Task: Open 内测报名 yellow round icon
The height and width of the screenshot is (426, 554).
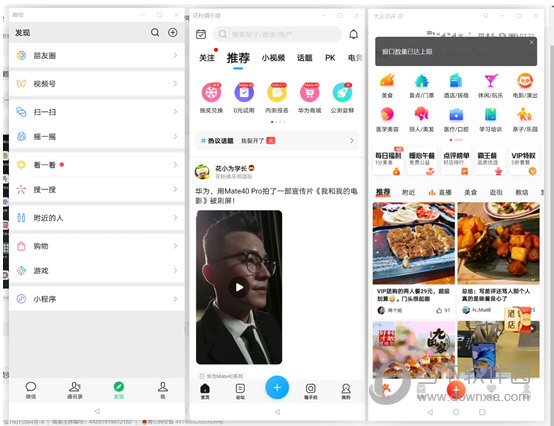Action: (x=277, y=93)
